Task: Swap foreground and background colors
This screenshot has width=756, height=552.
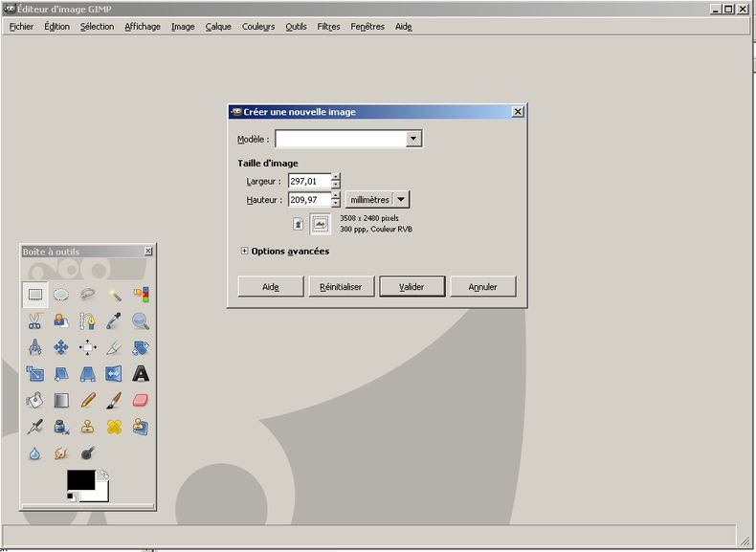Action: click(103, 475)
